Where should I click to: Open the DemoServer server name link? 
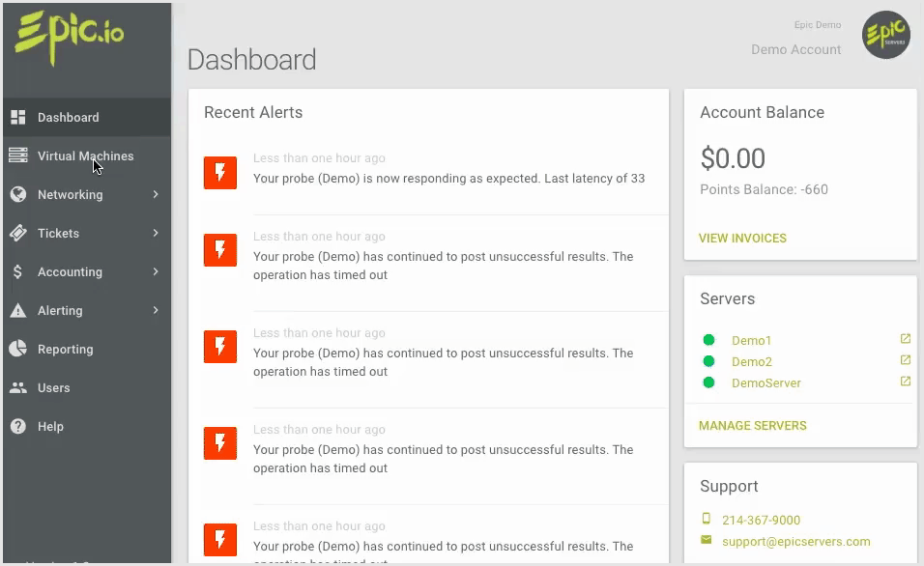tap(765, 382)
